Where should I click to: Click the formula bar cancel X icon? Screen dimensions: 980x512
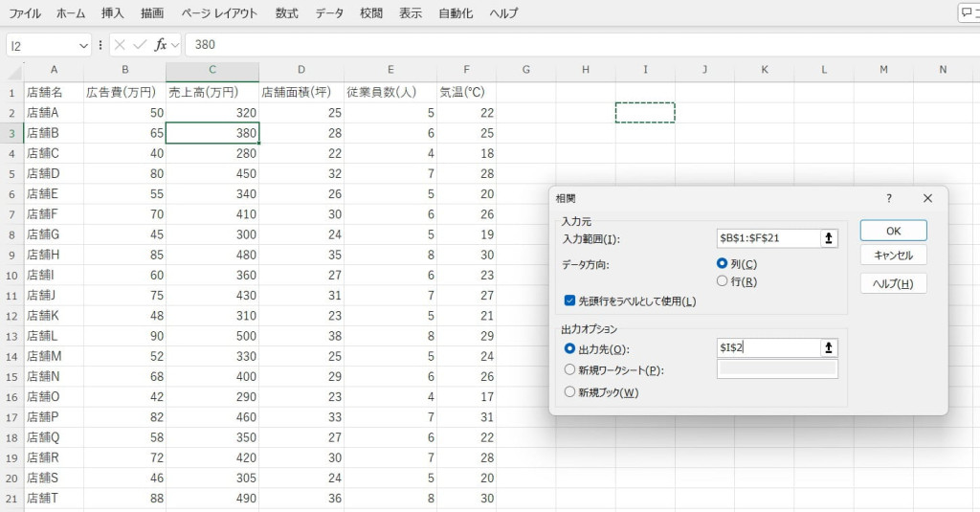[x=121, y=45]
